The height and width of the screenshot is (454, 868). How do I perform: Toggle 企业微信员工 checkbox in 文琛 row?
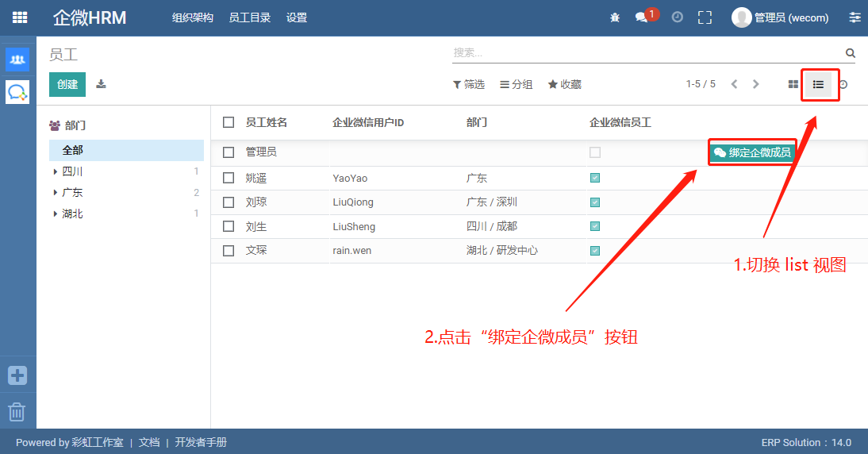click(595, 250)
